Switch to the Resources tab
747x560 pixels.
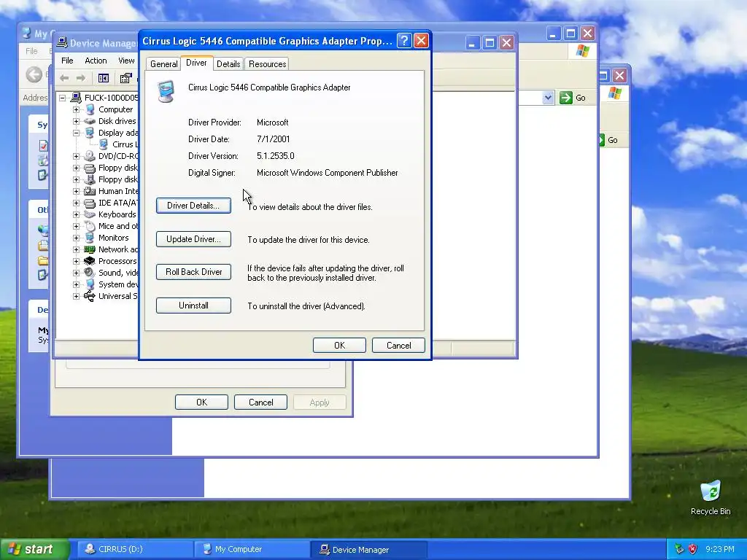[x=267, y=64]
